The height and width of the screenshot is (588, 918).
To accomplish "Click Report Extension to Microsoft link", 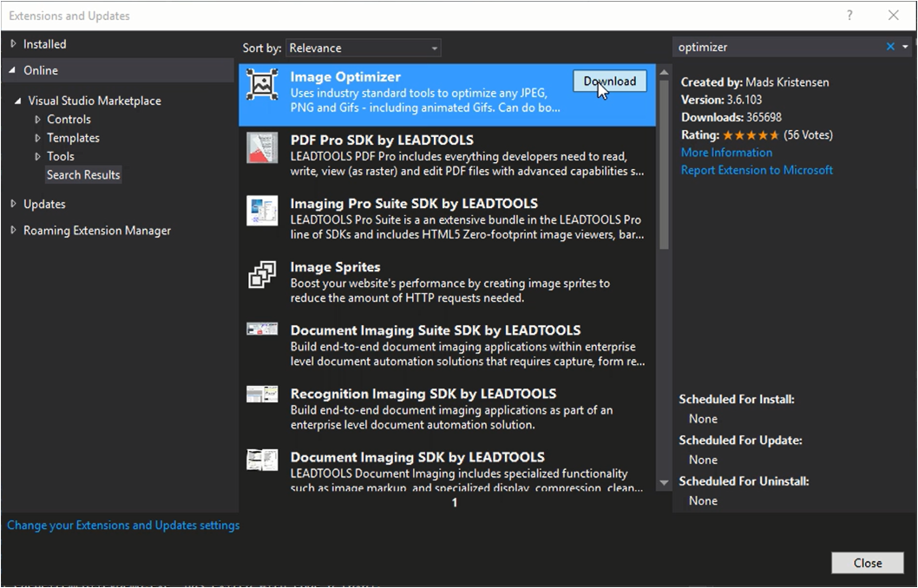I will click(757, 170).
